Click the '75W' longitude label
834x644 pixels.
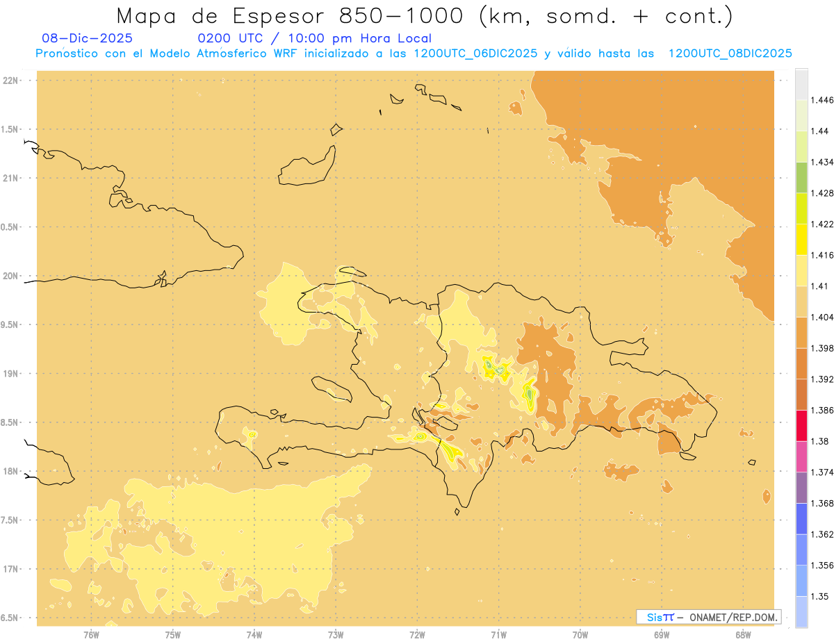173,635
